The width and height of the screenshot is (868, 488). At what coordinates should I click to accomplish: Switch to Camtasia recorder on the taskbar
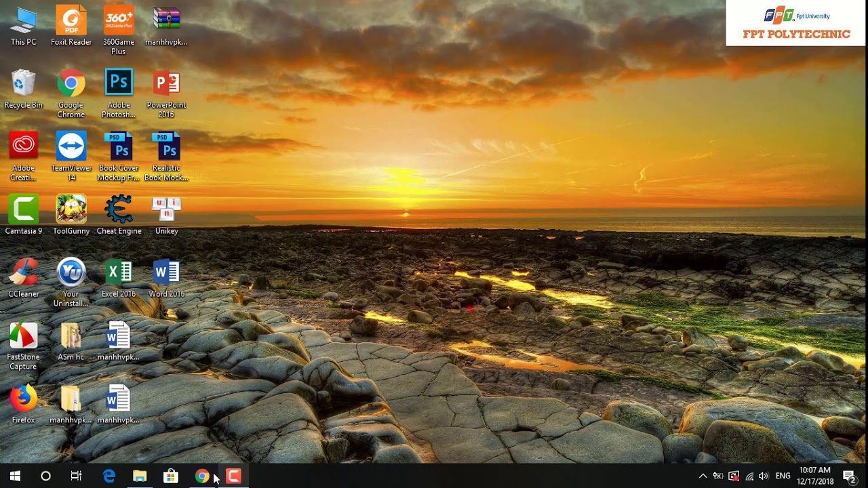pos(233,476)
